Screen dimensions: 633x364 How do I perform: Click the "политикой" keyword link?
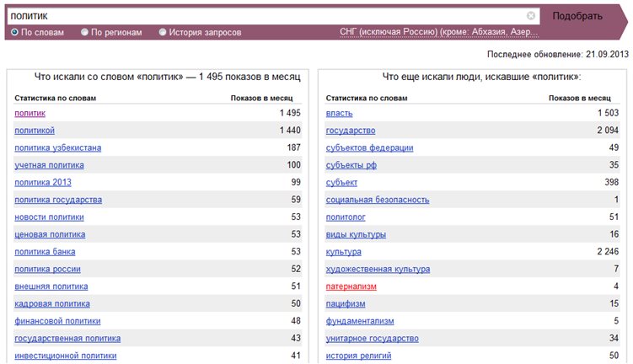[35, 131]
